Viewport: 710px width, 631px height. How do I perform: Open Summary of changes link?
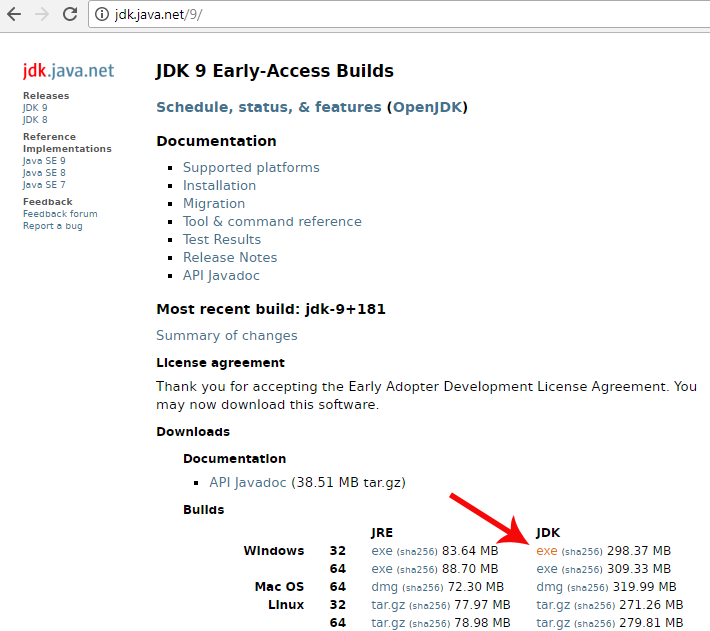click(226, 335)
